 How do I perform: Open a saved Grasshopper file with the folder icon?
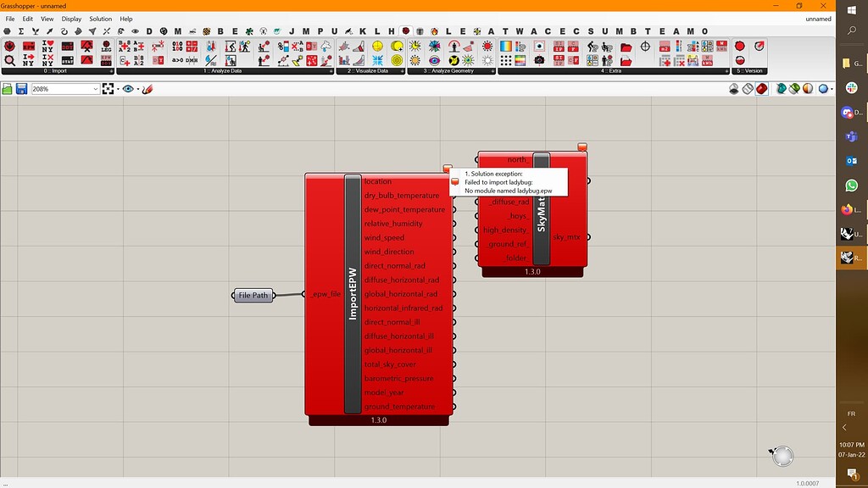coord(7,88)
